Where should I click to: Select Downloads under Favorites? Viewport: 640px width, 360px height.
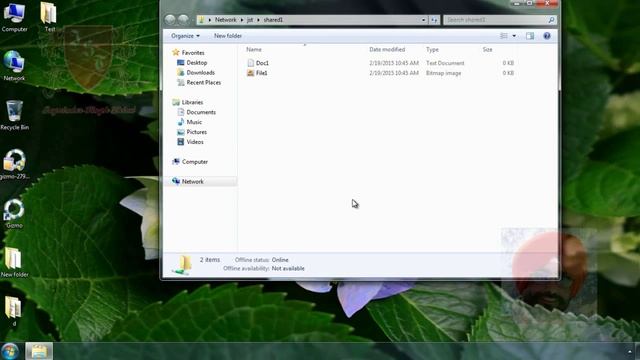click(200, 73)
